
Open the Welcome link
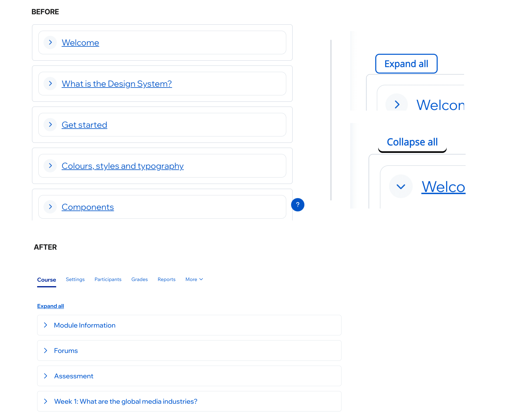(80, 43)
